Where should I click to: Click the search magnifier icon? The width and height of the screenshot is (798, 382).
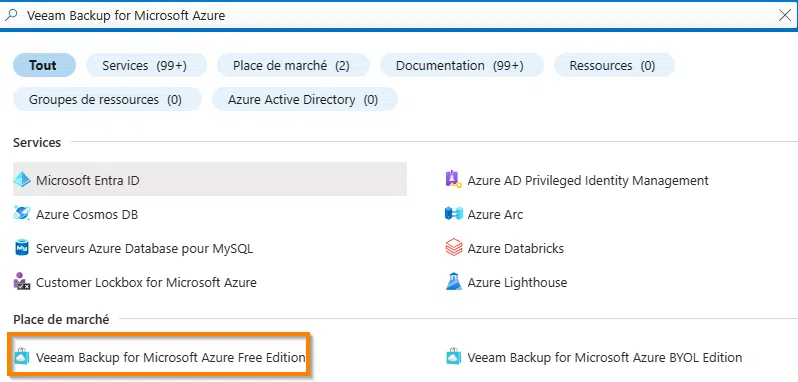pos(11,15)
